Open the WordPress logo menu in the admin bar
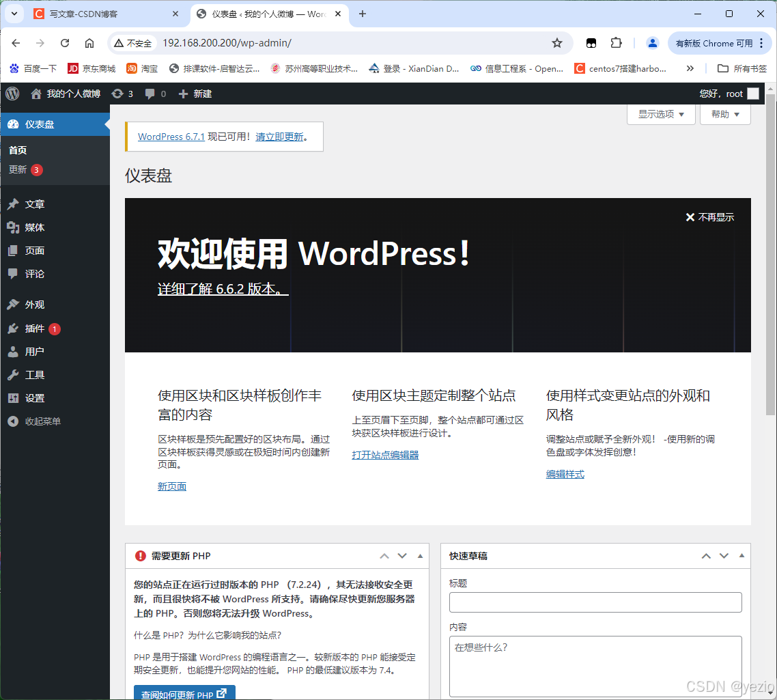This screenshot has height=700, width=777. 12,94
